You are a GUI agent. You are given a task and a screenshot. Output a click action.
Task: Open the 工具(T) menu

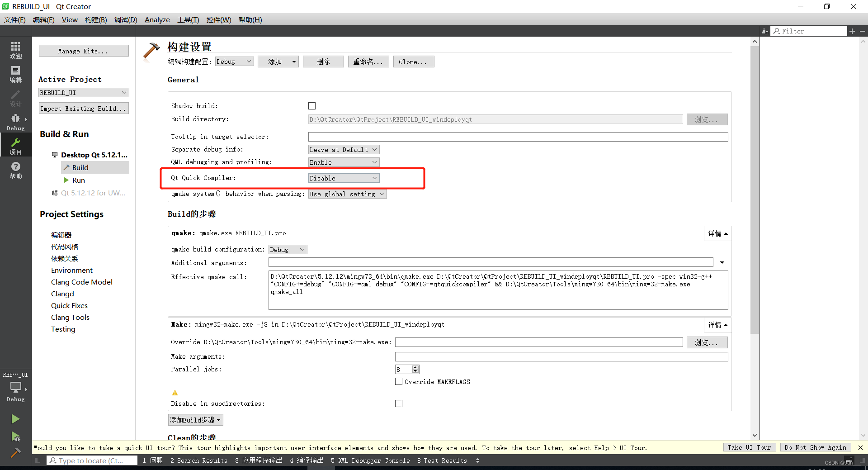click(188, 19)
